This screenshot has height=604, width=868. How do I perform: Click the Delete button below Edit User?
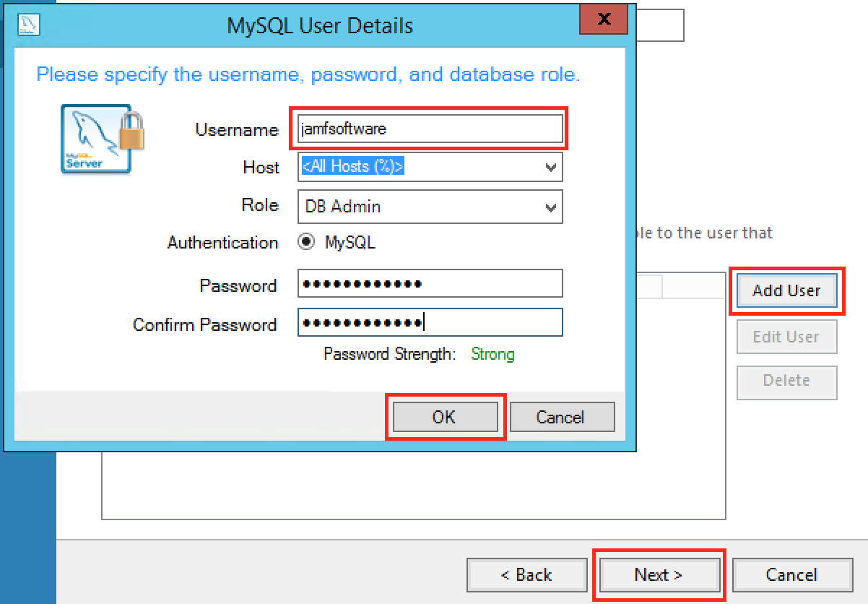pyautogui.click(x=786, y=382)
